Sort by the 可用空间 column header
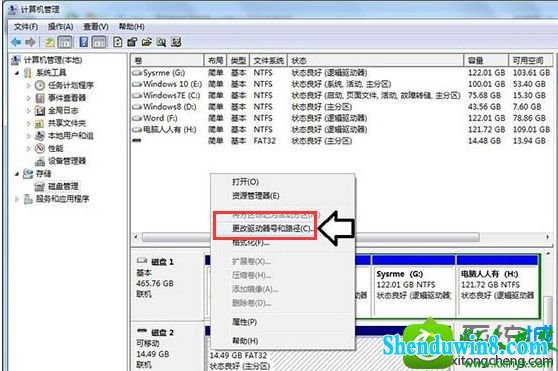Viewport: 558px width, 371px height. click(531, 60)
